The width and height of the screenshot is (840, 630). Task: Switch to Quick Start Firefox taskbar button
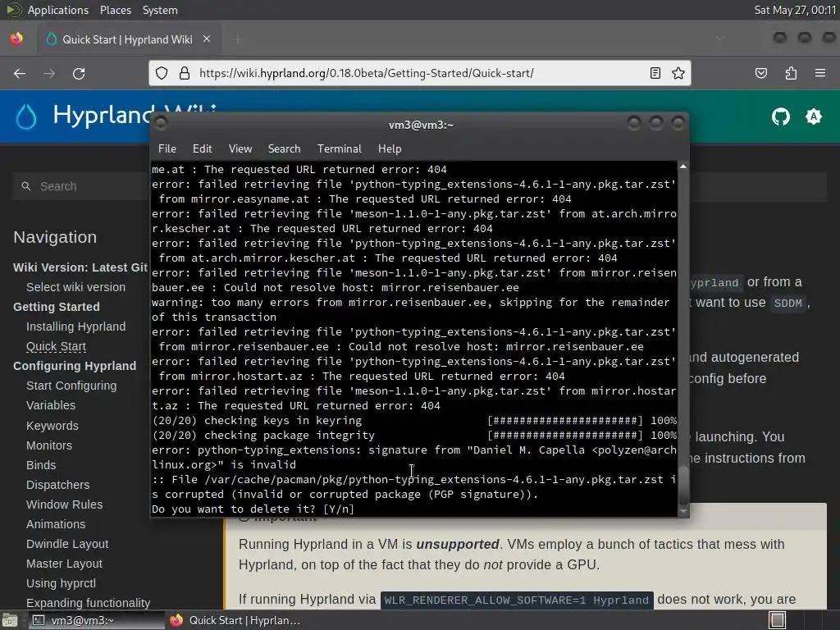234,620
